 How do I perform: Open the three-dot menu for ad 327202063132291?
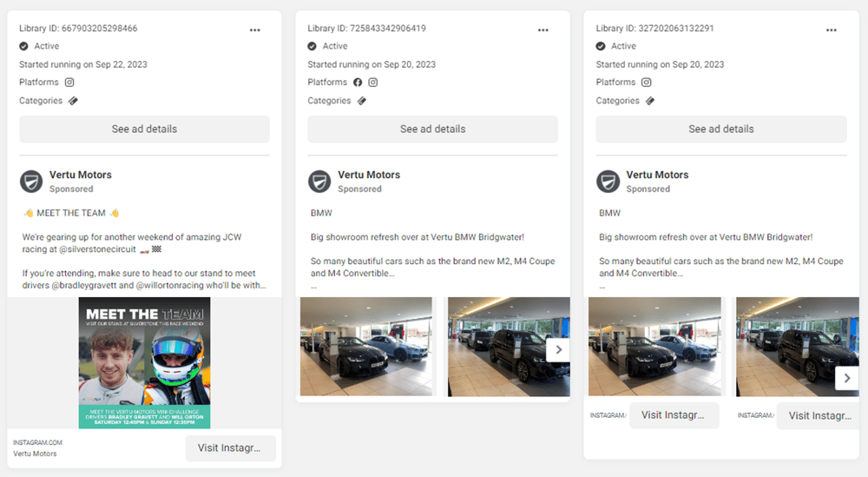point(832,30)
